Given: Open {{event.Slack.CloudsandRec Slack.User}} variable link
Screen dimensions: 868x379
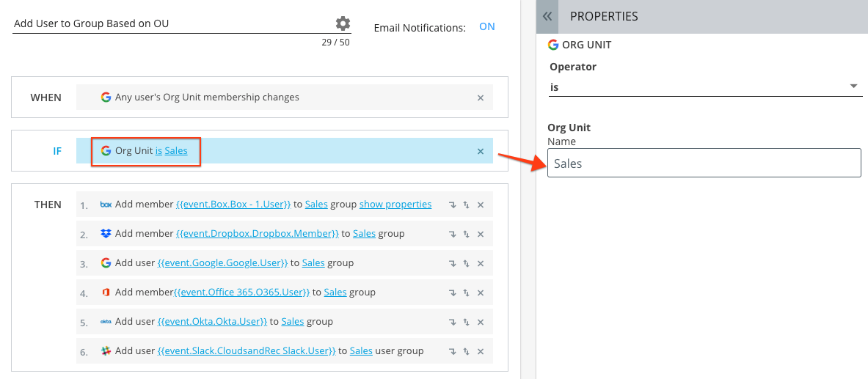Looking at the screenshot, I should (247, 351).
